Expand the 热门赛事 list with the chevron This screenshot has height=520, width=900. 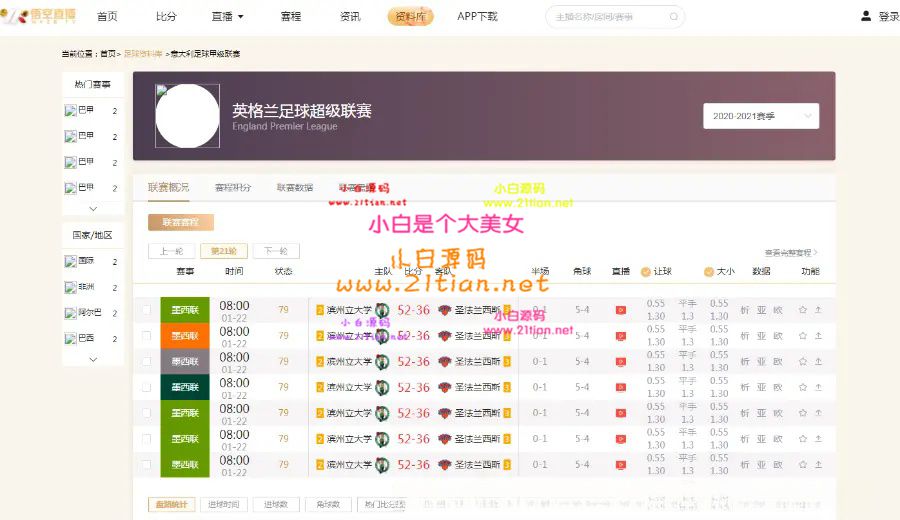(x=93, y=209)
